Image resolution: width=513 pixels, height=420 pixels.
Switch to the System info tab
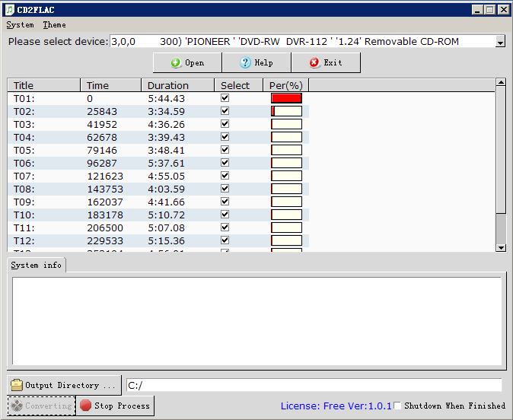[37, 265]
